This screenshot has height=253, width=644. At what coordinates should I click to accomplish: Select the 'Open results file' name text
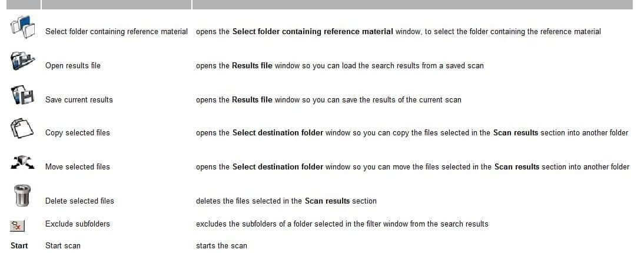pyautogui.click(x=72, y=66)
